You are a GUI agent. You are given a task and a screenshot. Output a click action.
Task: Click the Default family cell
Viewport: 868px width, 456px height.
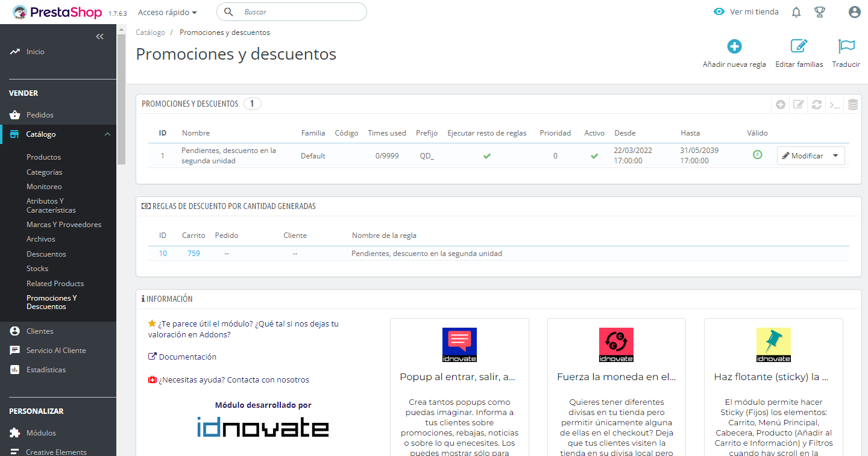313,156
